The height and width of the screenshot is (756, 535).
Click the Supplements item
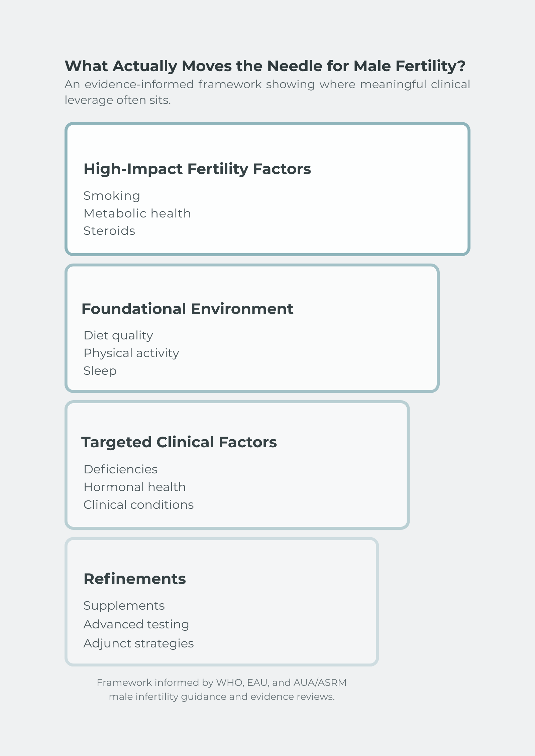point(124,606)
